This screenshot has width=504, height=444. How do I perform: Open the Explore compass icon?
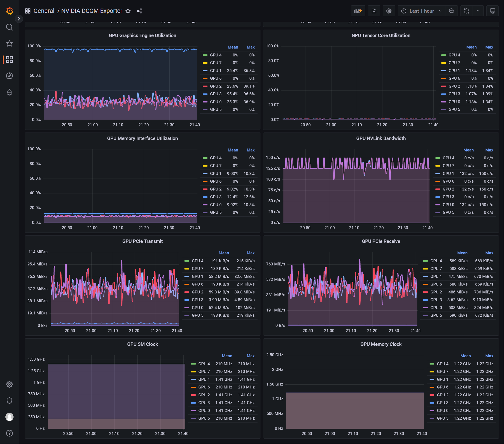[9, 76]
